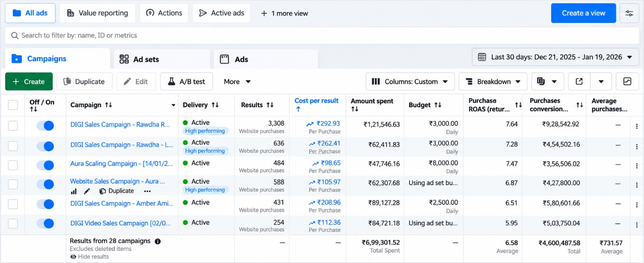Switch to Value reporting view

[x=97, y=13]
